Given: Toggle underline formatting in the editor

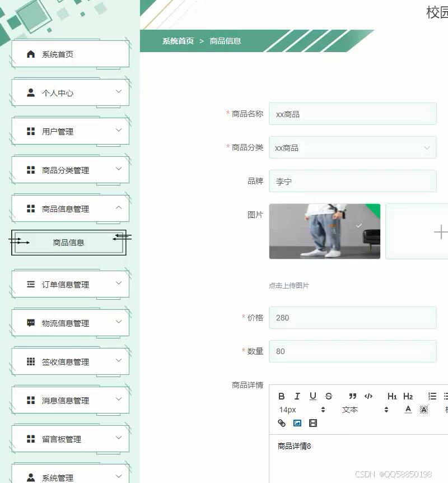Looking at the screenshot, I should tap(313, 396).
